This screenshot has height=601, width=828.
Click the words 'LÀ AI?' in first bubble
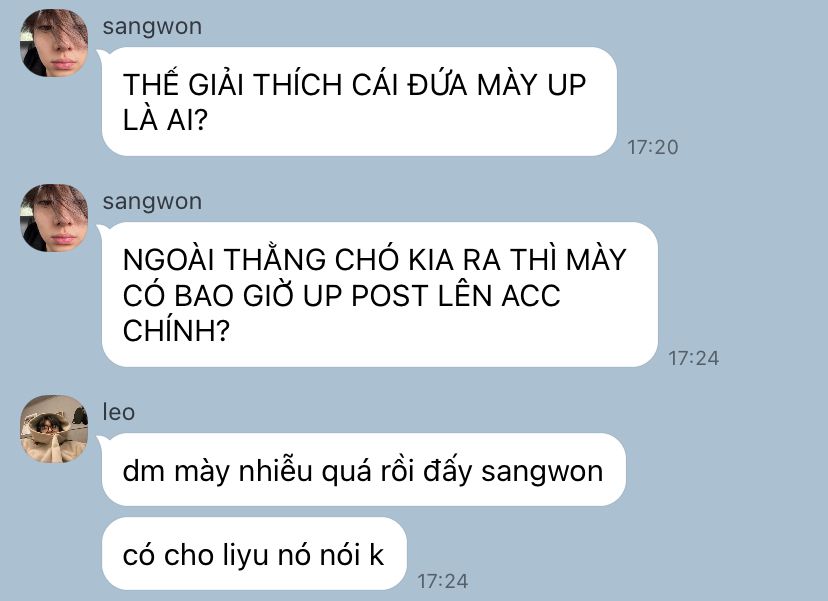coord(165,120)
